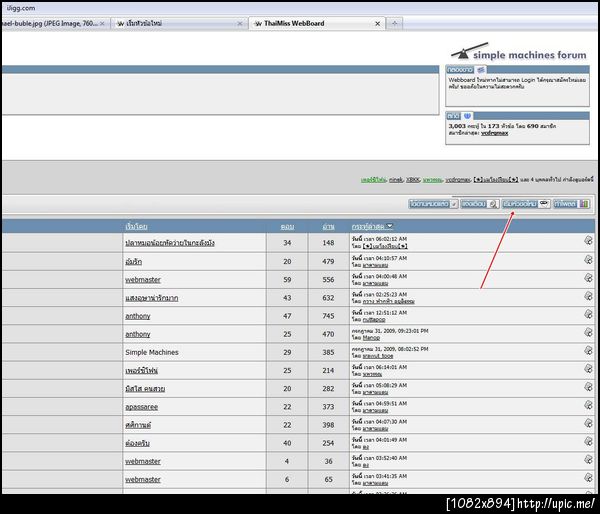Click the 3,003 posts statistics text
Screen dimensions: 600x514
pos(502,126)
